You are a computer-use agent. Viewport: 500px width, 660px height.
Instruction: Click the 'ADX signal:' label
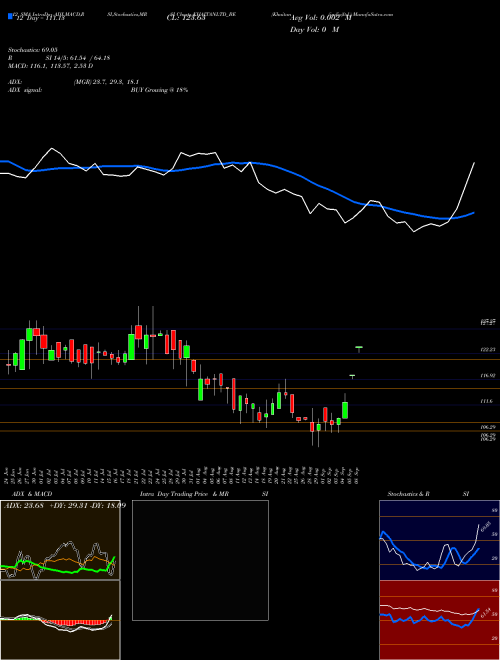pos(25,90)
